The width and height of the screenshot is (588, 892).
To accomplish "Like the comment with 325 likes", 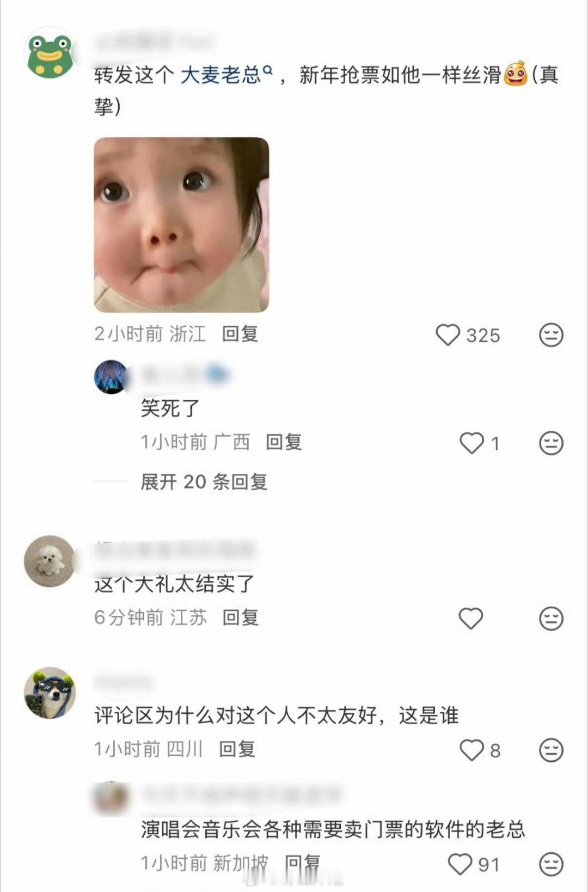I will tap(448, 335).
